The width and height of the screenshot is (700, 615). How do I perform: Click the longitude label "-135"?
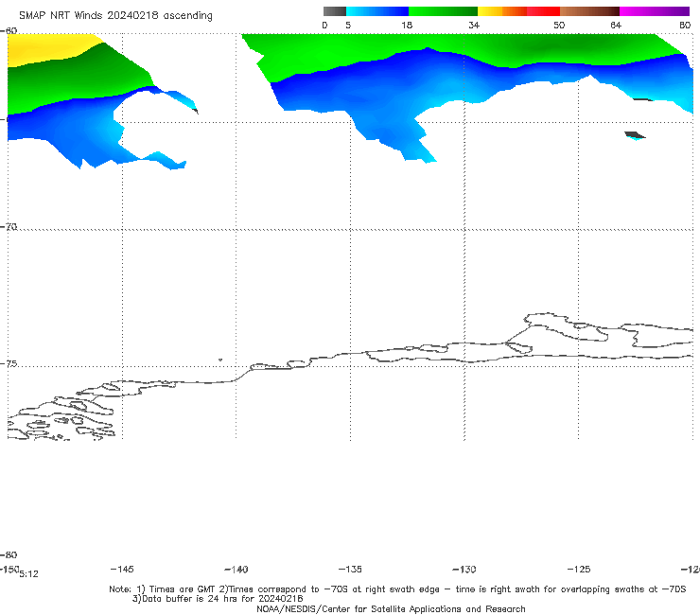click(x=350, y=570)
